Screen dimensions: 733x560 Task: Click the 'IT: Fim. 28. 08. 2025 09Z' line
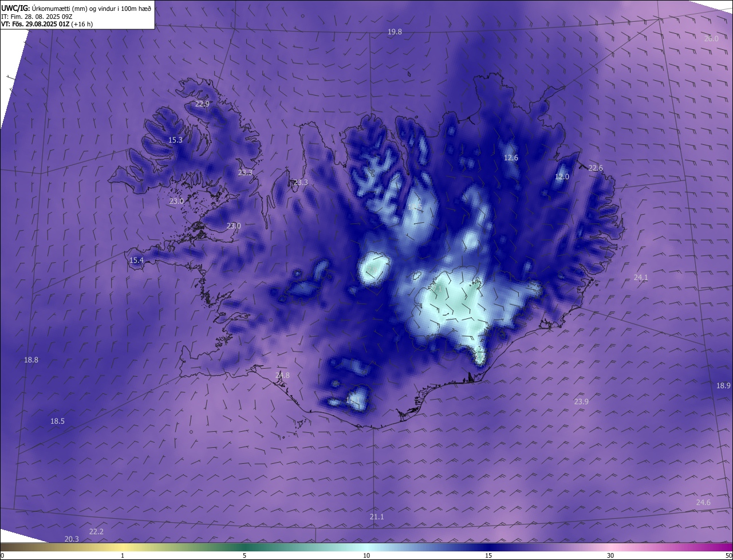[x=36, y=16]
